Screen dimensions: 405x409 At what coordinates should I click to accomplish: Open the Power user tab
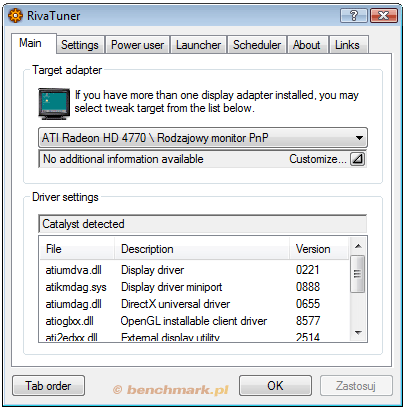coord(137,45)
